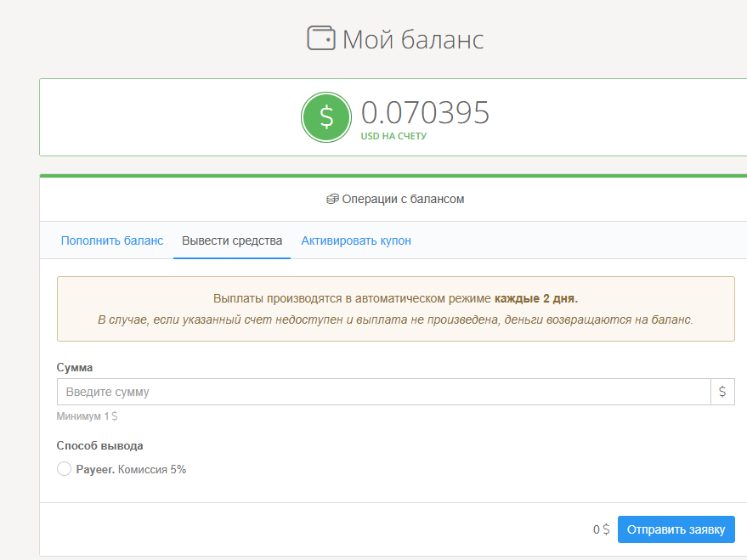Click the payout schedule notice box

395,309
